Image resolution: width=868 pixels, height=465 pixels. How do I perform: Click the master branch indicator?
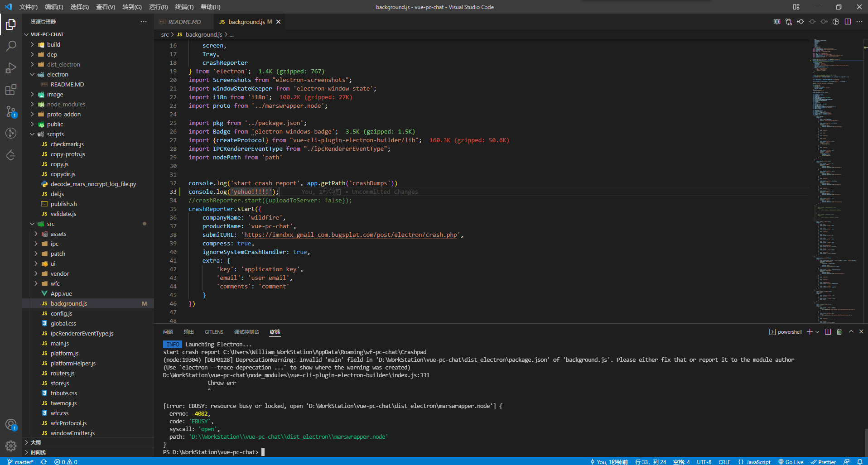(x=21, y=461)
